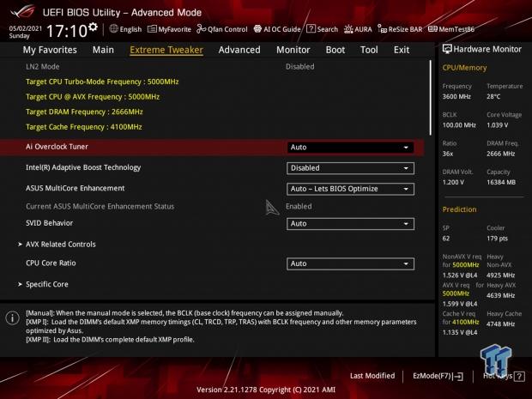Go to the Boot tab
The image size is (532, 399).
pyautogui.click(x=336, y=50)
